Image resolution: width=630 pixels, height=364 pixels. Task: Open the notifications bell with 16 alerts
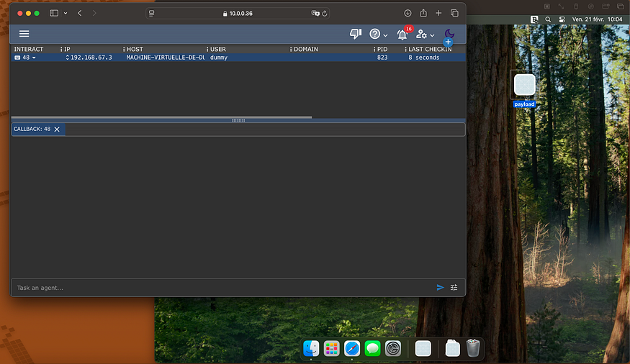click(402, 35)
